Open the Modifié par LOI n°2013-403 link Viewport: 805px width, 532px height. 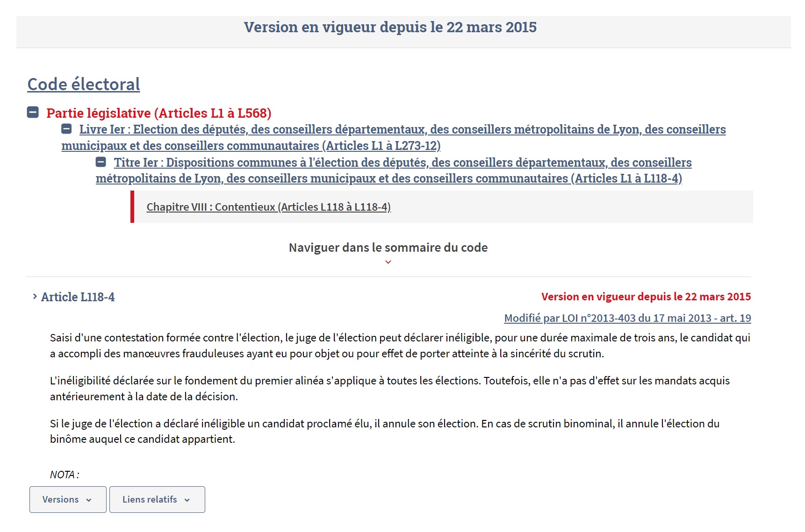coord(627,318)
